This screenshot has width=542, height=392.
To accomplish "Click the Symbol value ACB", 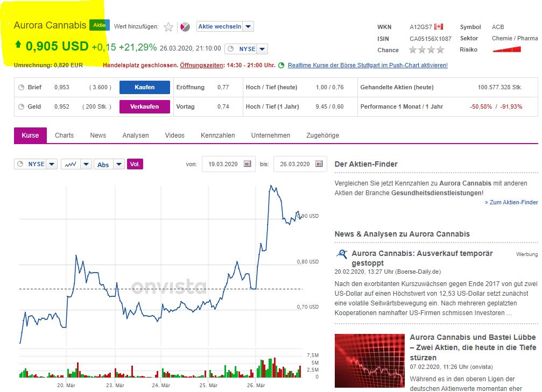I will [x=498, y=27].
